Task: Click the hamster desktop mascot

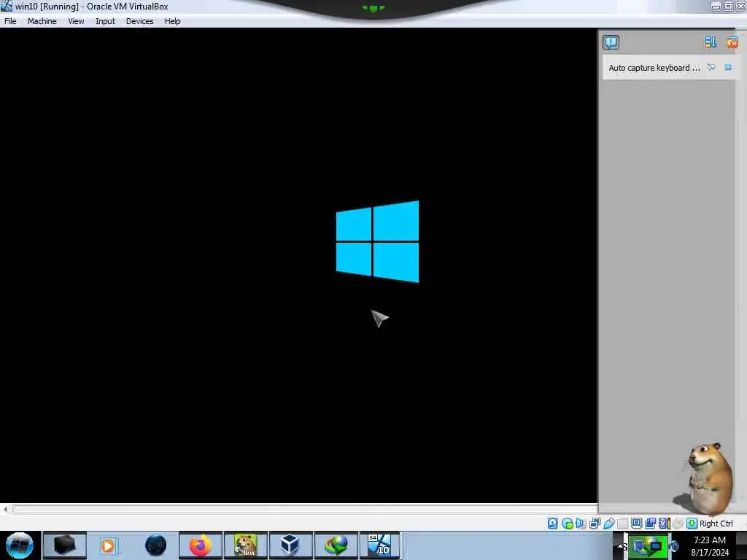Action: pyautogui.click(x=707, y=478)
